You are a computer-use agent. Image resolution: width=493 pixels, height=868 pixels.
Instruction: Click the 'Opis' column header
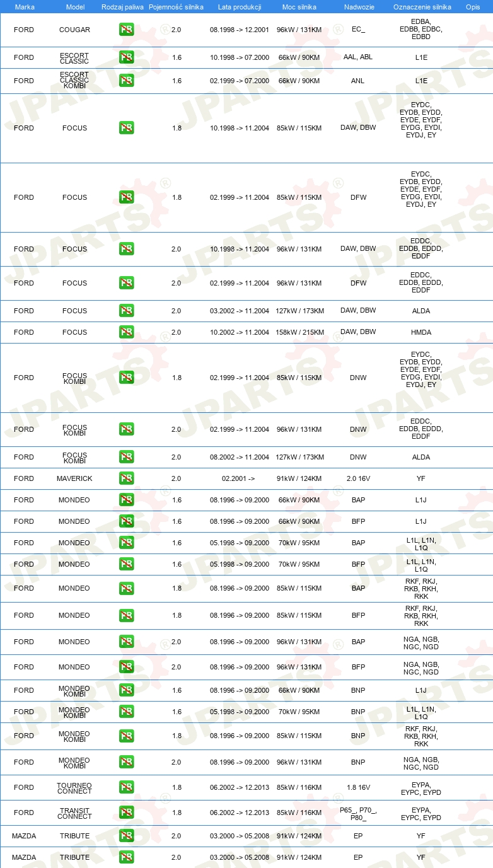pos(473,6)
